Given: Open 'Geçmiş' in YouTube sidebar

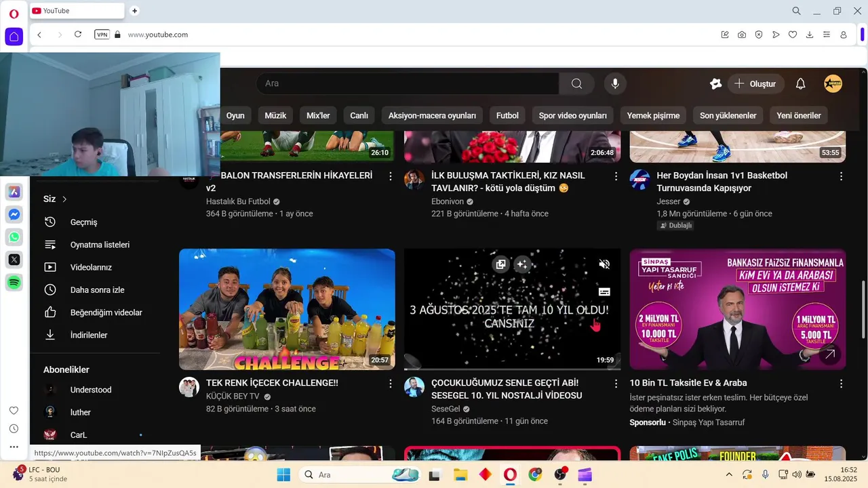Looking at the screenshot, I should click(95, 222).
